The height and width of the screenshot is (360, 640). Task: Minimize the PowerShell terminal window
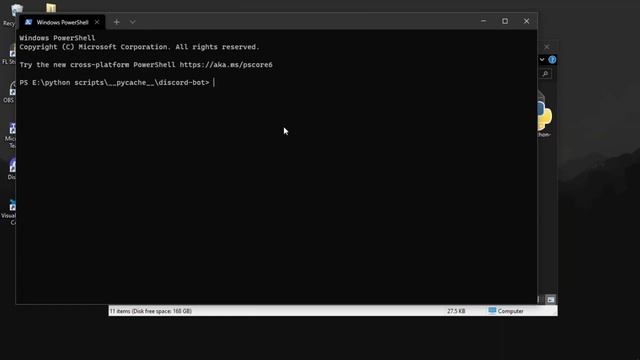484,21
